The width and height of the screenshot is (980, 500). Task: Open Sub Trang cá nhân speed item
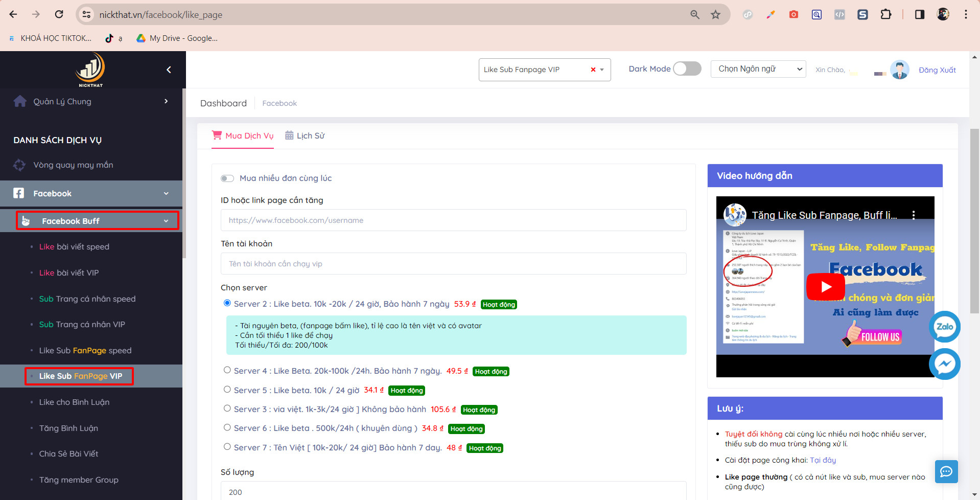point(87,299)
